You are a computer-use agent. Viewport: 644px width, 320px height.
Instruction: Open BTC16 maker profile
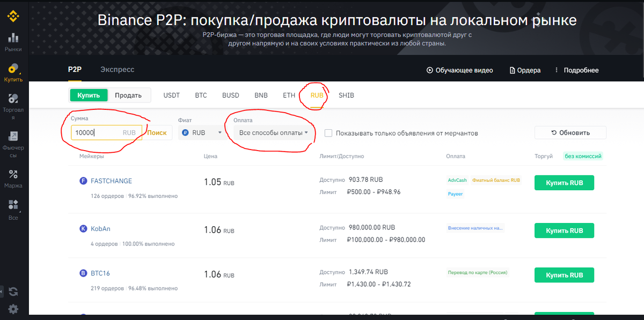tap(100, 273)
